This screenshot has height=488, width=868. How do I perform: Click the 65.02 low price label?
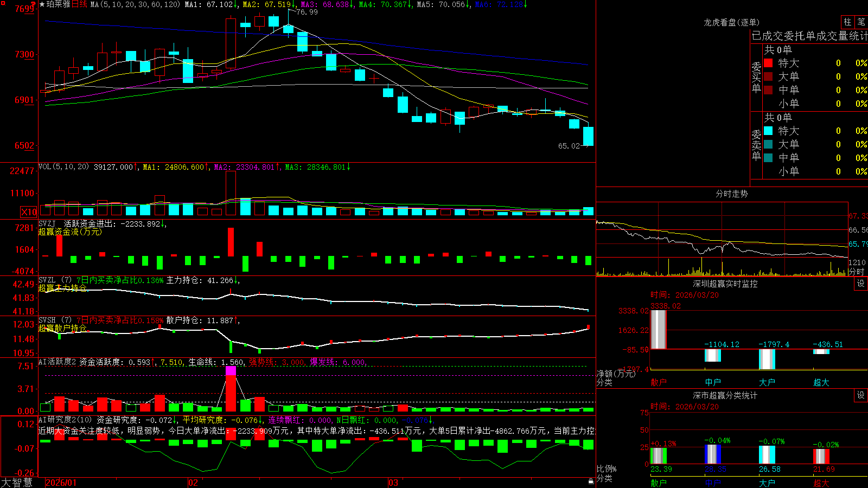pos(569,146)
